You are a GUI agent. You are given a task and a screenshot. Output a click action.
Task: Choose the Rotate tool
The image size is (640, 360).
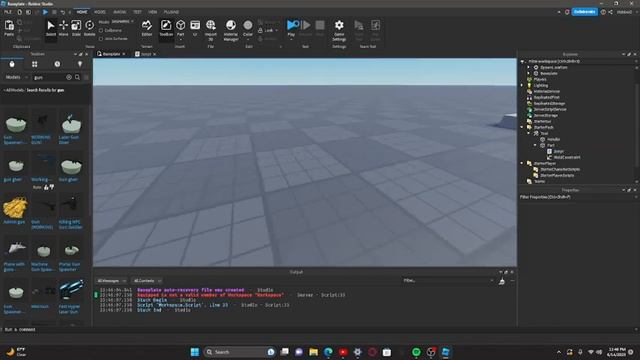(89, 28)
